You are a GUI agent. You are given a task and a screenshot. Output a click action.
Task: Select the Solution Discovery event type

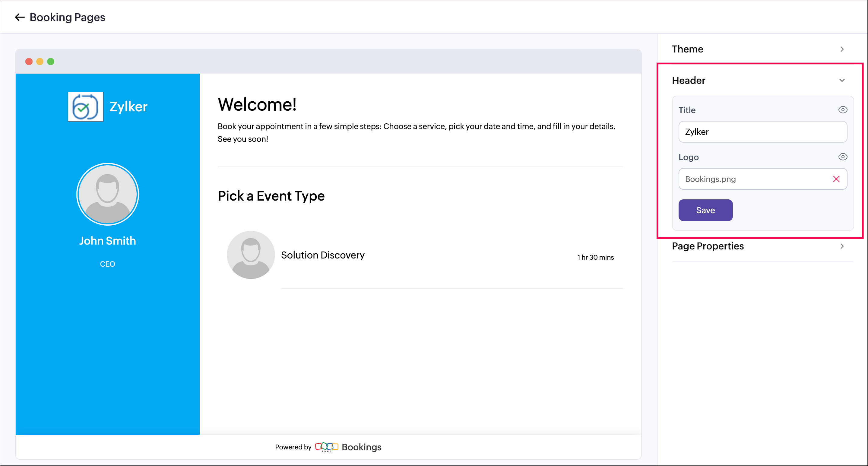[322, 255]
